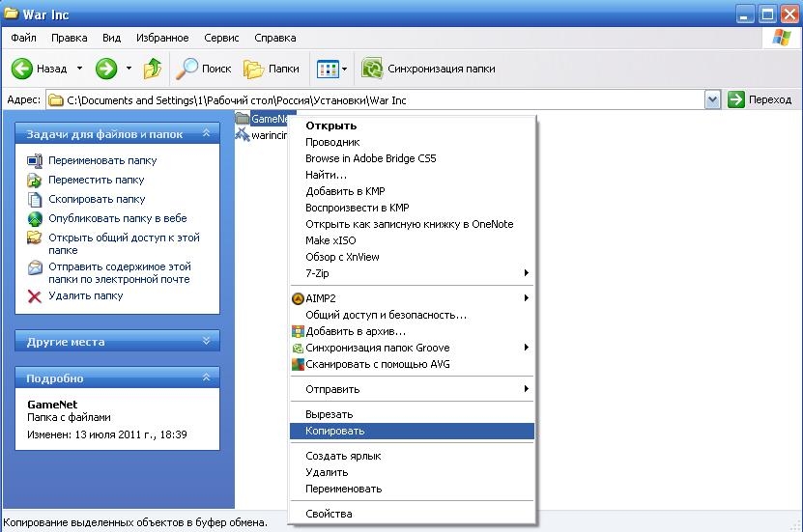Click the AIMP2 icon in context menu
This screenshot has height=532, width=803.
(298, 298)
